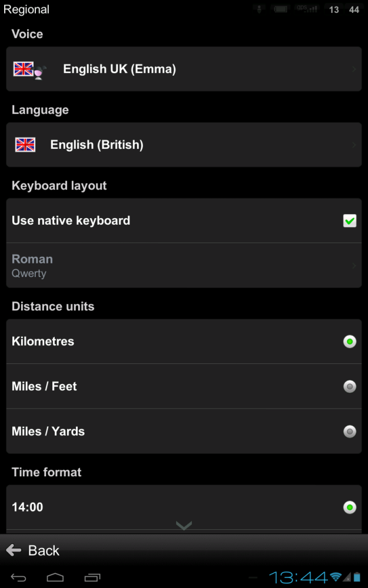Tap the battery indicator in top status bar
368x588 pixels.
281,9
